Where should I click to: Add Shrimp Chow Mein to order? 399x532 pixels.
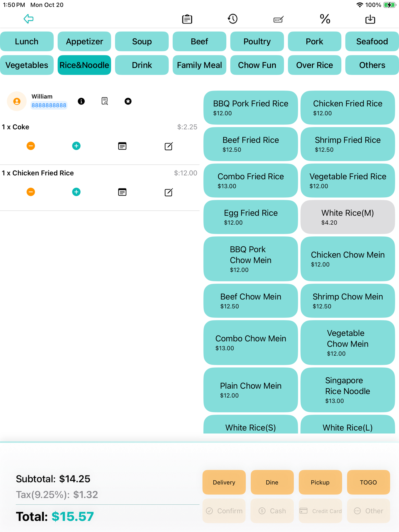point(348,301)
